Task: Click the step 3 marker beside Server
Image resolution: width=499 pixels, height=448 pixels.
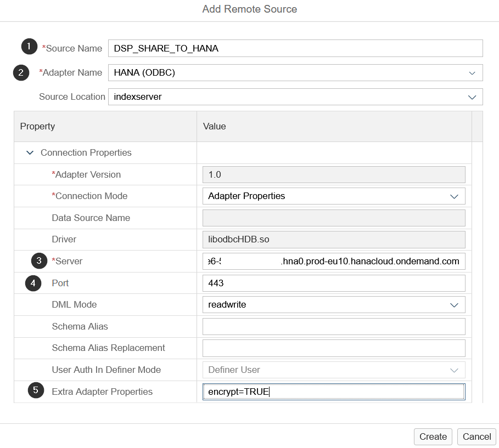Action: pos(39,260)
